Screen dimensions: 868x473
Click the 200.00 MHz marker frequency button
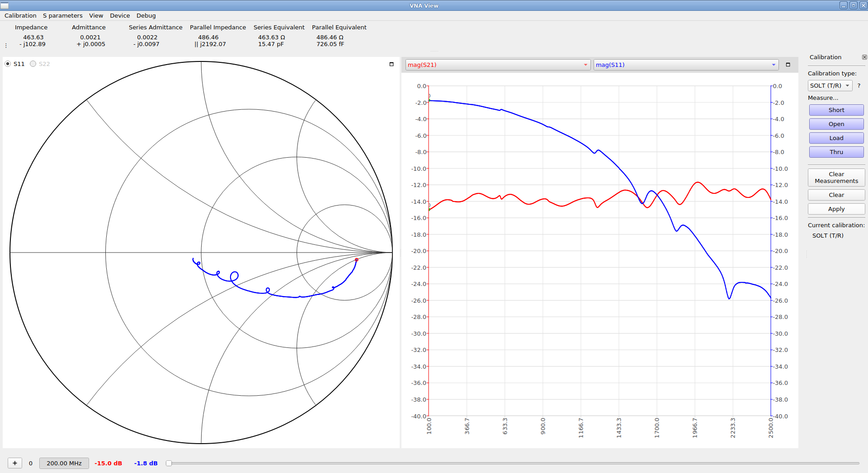(64, 463)
